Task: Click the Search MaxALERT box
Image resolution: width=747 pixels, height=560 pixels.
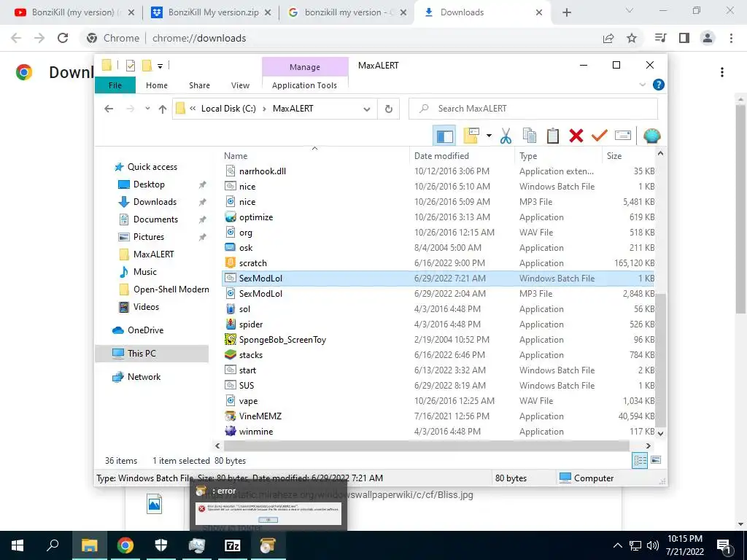Action: point(533,109)
